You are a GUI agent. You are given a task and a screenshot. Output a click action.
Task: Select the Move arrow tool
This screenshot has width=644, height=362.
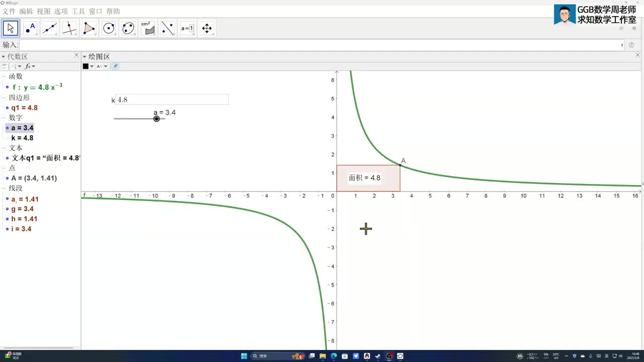point(11,28)
